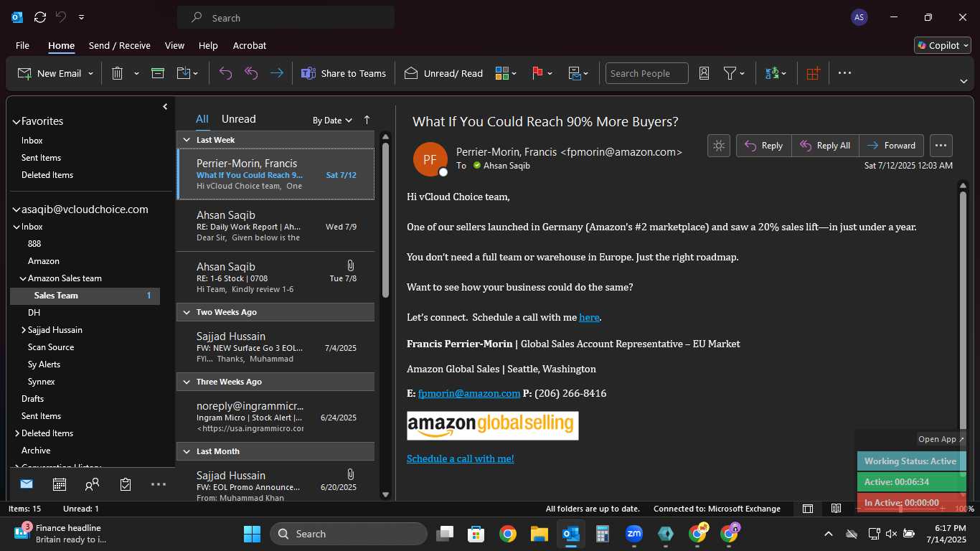Collapse the Two Weeks Ago group
980x551 pixels.
pos(187,312)
